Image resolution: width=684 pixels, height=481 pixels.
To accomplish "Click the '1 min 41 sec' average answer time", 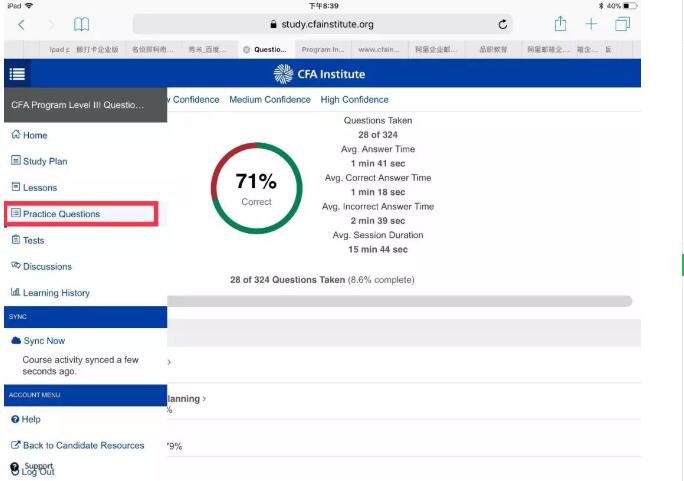I will [x=378, y=164].
